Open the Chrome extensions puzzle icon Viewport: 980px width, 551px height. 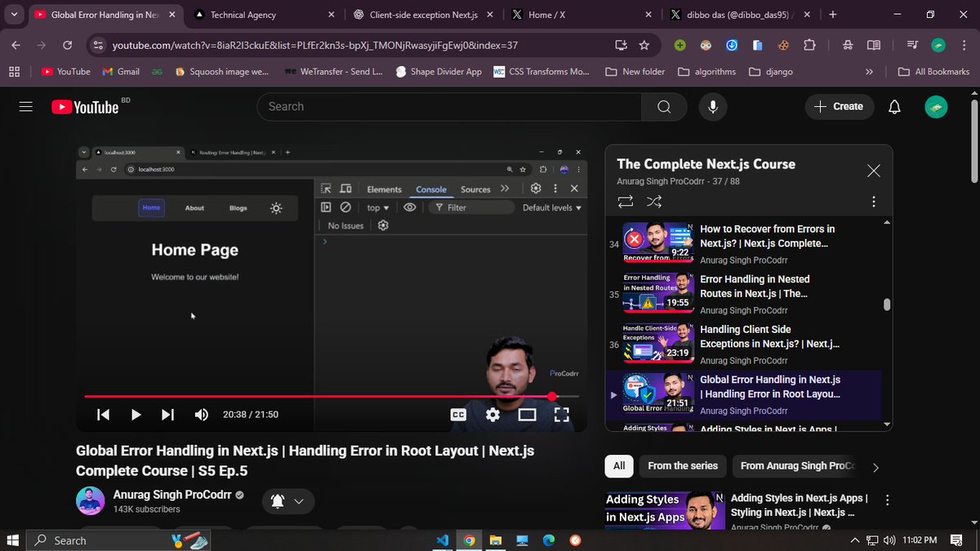pyautogui.click(x=809, y=46)
